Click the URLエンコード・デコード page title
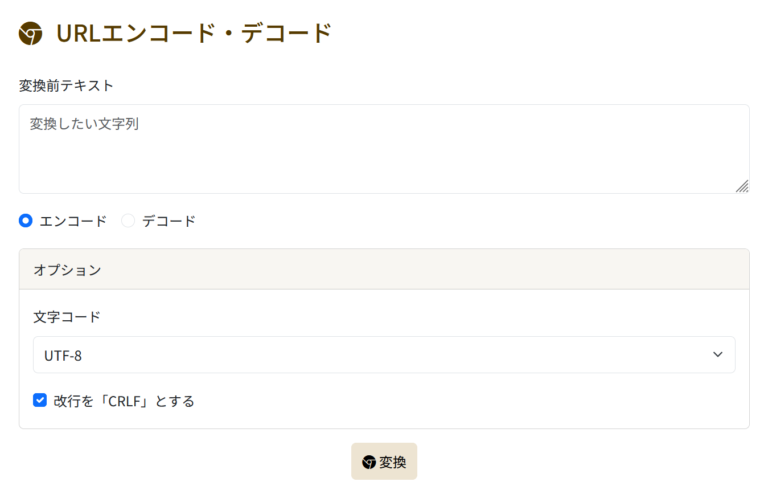 pos(194,34)
